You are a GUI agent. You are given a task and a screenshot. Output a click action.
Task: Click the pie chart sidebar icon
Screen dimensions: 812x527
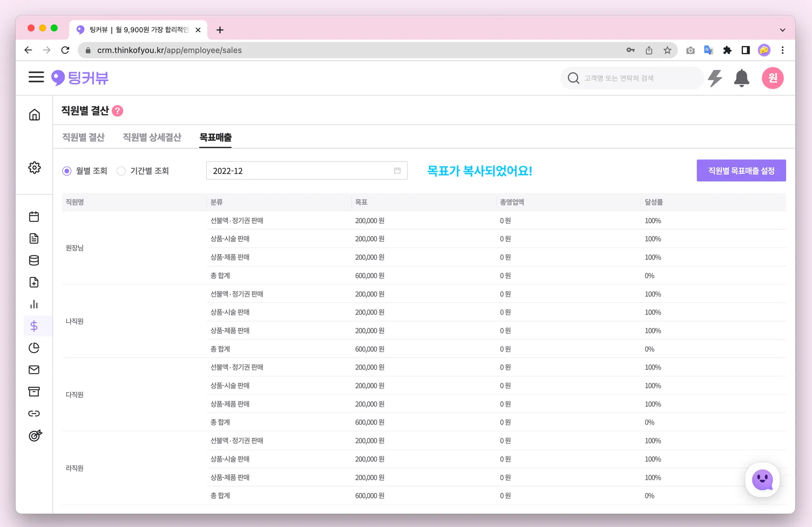coord(34,348)
